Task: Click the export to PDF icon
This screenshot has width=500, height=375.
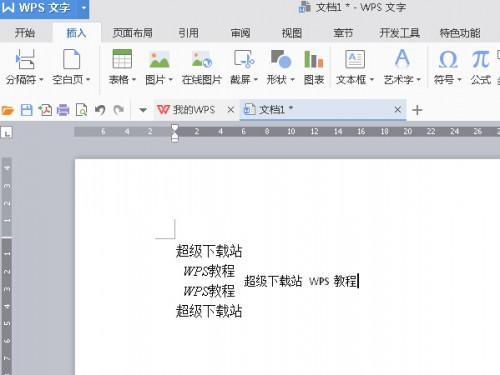Action: click(x=45, y=110)
